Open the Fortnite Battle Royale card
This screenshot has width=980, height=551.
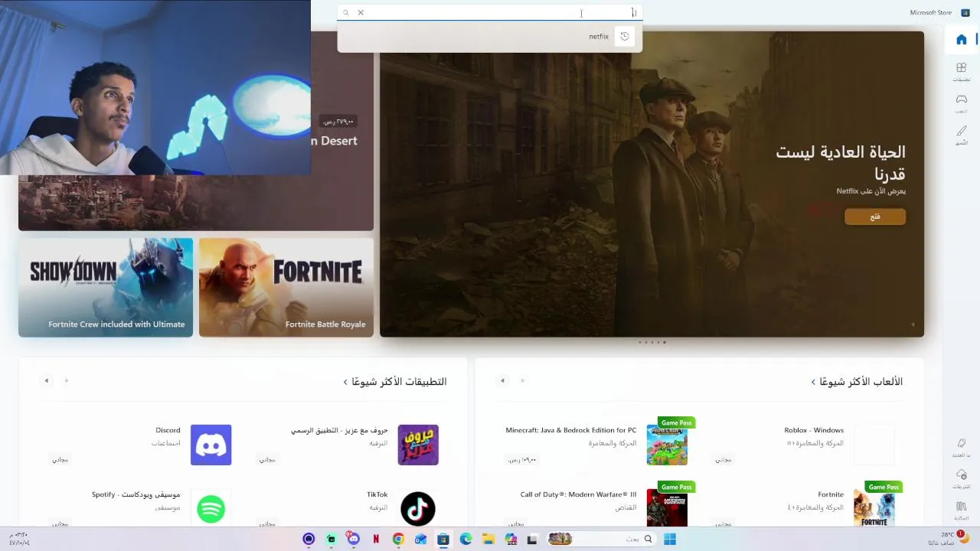pos(286,287)
